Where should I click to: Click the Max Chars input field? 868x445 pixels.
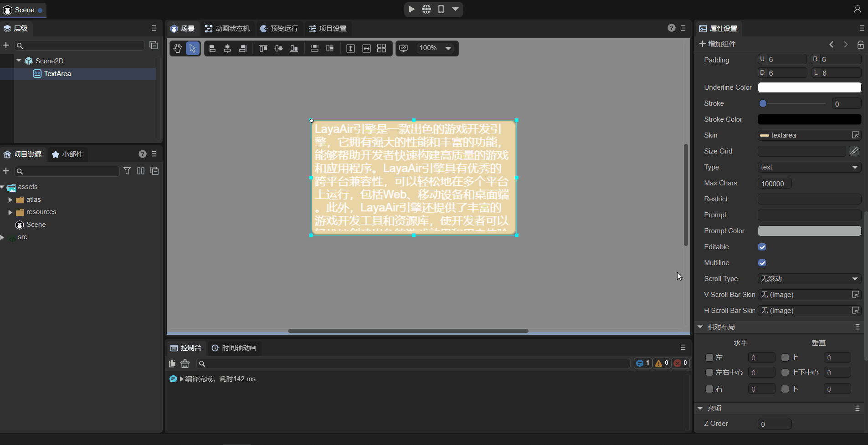[x=774, y=184]
